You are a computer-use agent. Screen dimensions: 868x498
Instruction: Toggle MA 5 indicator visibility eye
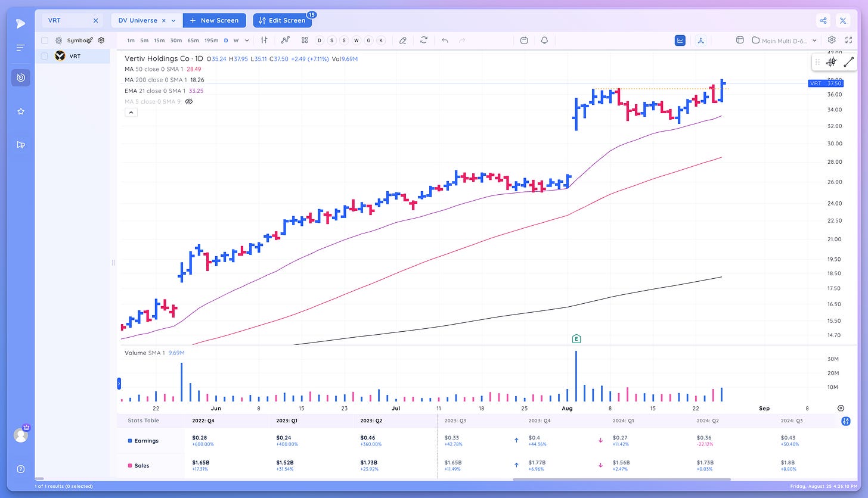click(189, 102)
